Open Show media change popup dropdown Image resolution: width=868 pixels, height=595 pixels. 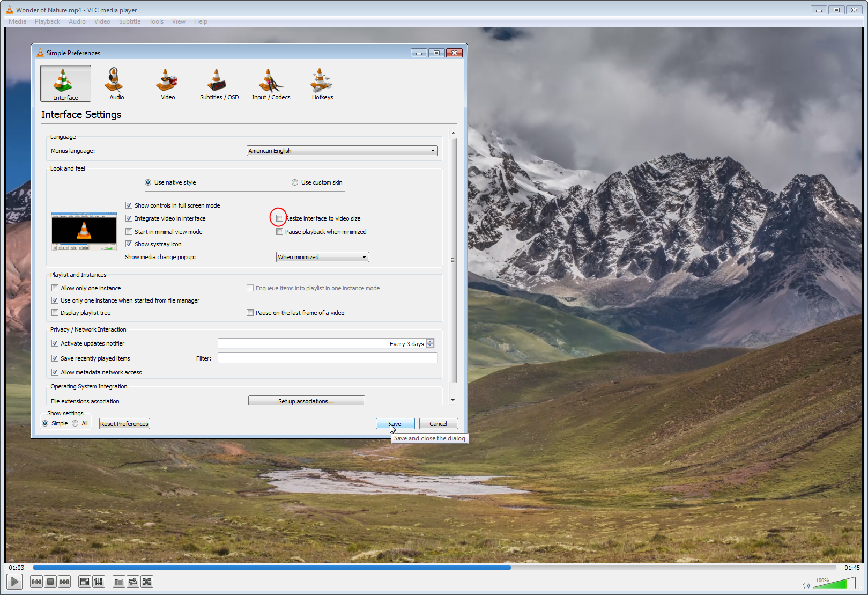click(322, 257)
